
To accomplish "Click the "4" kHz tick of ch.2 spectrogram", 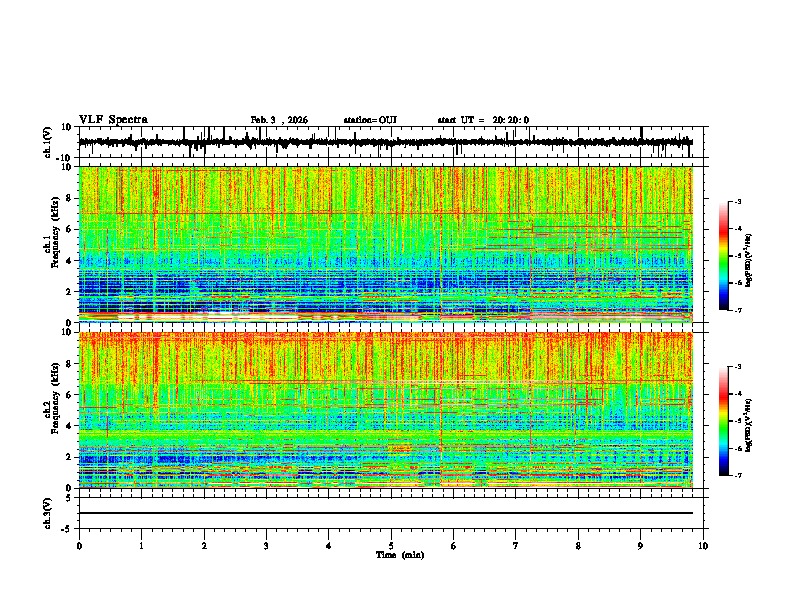I will 69,426.
